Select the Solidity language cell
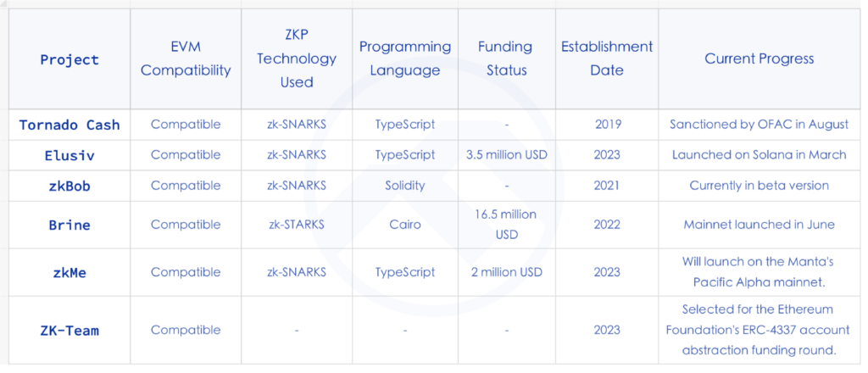Image resolution: width=868 pixels, height=373 pixels. tap(405, 186)
